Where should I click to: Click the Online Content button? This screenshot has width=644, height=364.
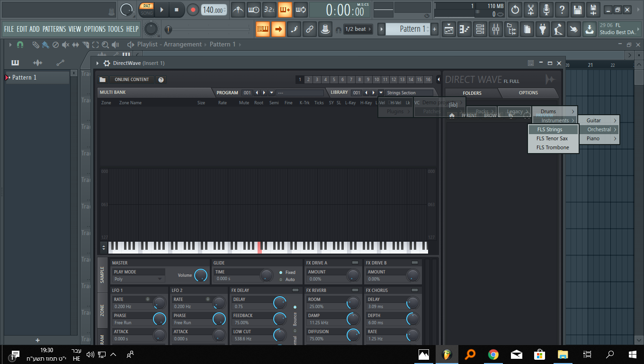[x=132, y=80]
